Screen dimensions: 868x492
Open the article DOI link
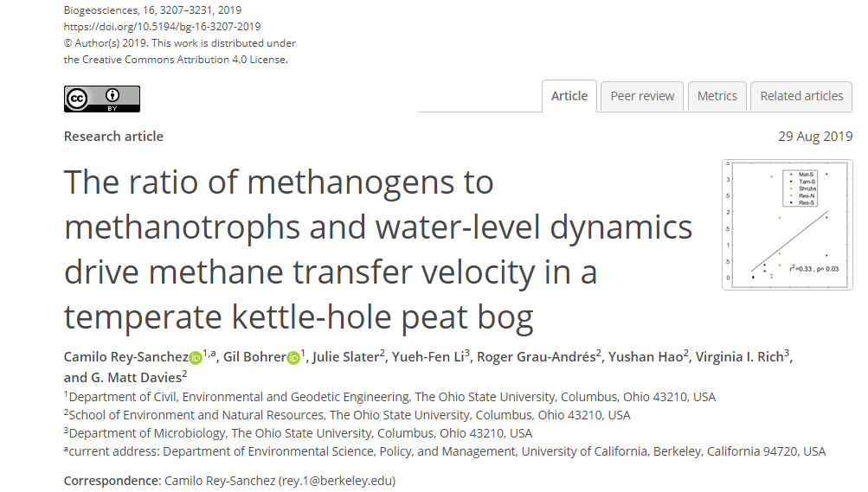pyautogui.click(x=162, y=27)
